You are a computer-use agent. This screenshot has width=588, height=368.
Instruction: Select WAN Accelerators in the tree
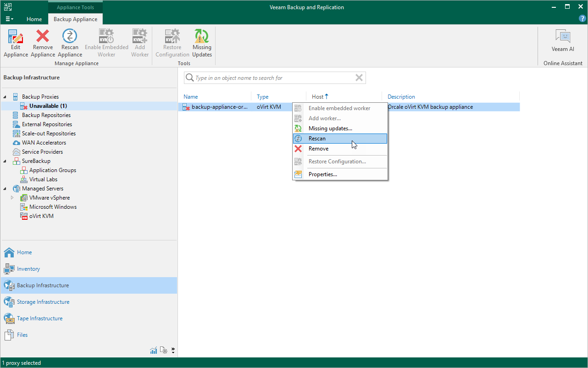[44, 143]
